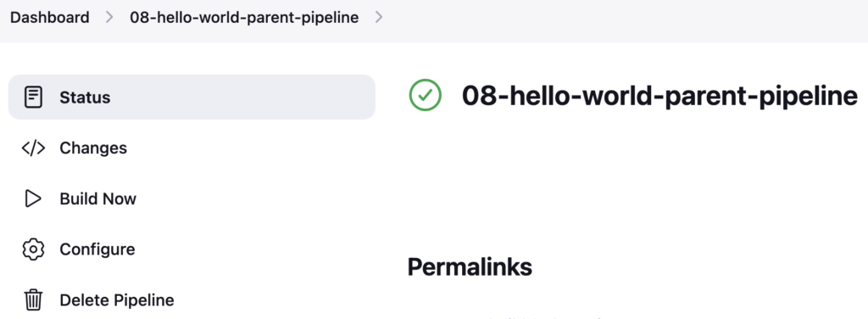Click the blank area inside highlighted Status row
Viewport: 868px width, 319px height.
[x=243, y=97]
